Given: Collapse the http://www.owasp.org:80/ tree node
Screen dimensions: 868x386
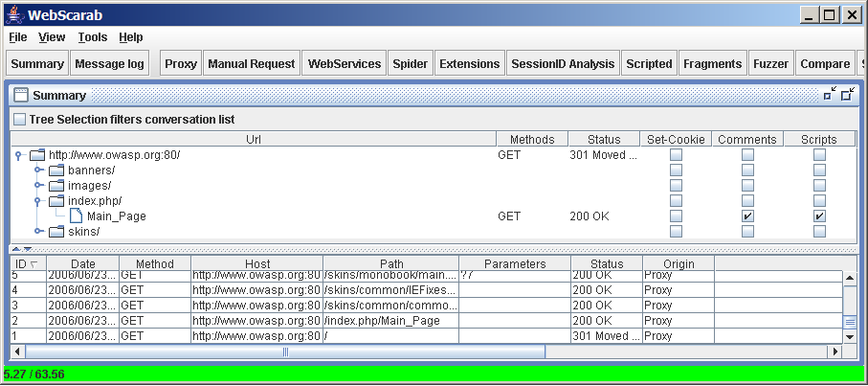Looking at the screenshot, I should [19, 155].
